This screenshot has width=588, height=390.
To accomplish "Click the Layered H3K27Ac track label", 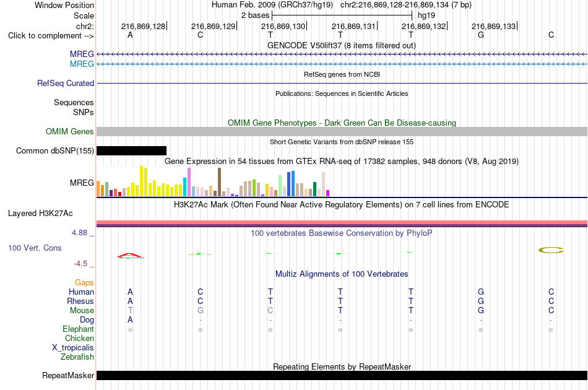I will pos(40,214).
